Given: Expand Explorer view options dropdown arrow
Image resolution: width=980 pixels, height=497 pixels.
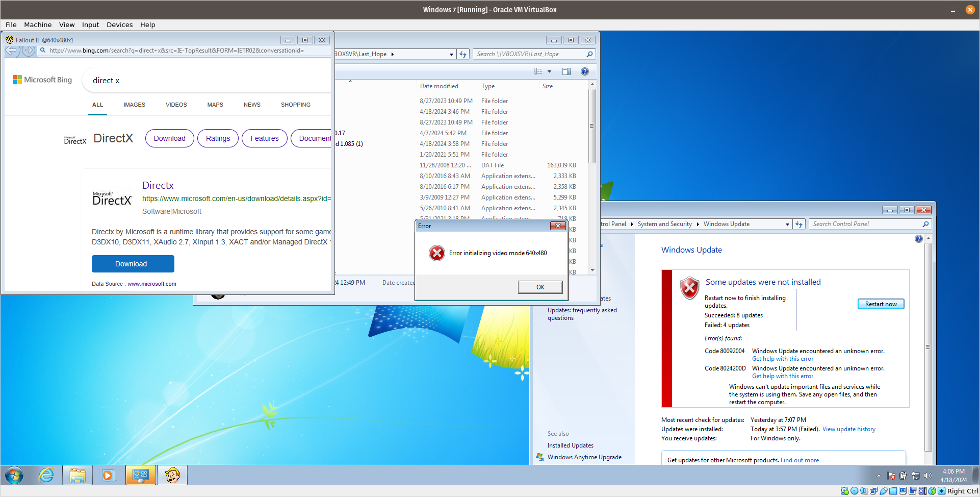Looking at the screenshot, I should coord(549,71).
